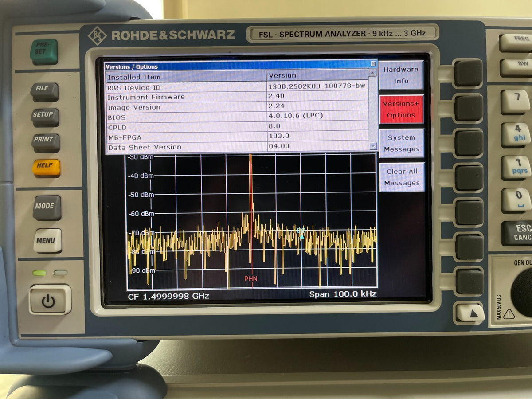Viewport: 532px width, 399px height.
Task: Select the Image Version row
Action: (237, 107)
